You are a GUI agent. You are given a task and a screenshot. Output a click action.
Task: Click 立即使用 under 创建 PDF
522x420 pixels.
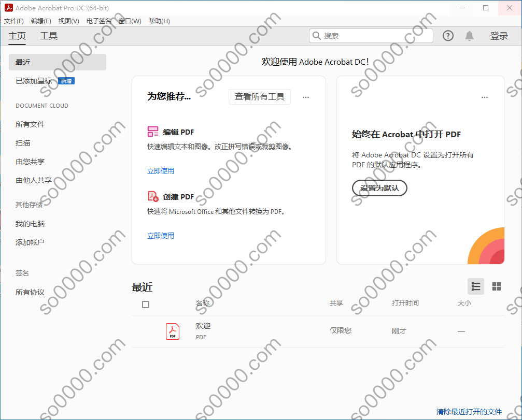pyautogui.click(x=161, y=236)
